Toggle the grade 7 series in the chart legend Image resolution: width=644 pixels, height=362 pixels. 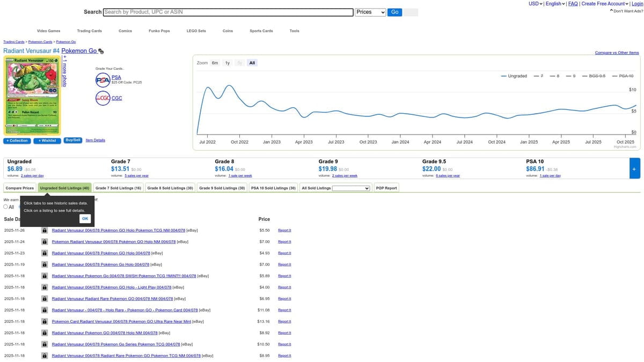click(x=539, y=76)
